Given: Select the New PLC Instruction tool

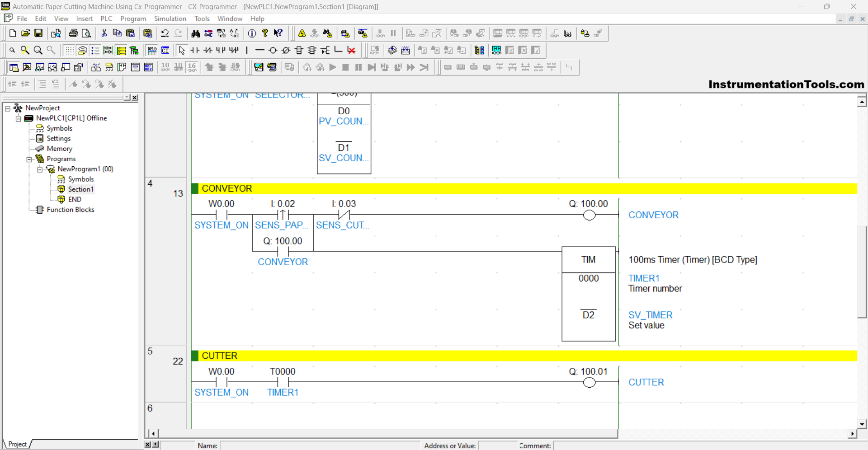Looking at the screenshot, I should pyautogui.click(x=299, y=50).
